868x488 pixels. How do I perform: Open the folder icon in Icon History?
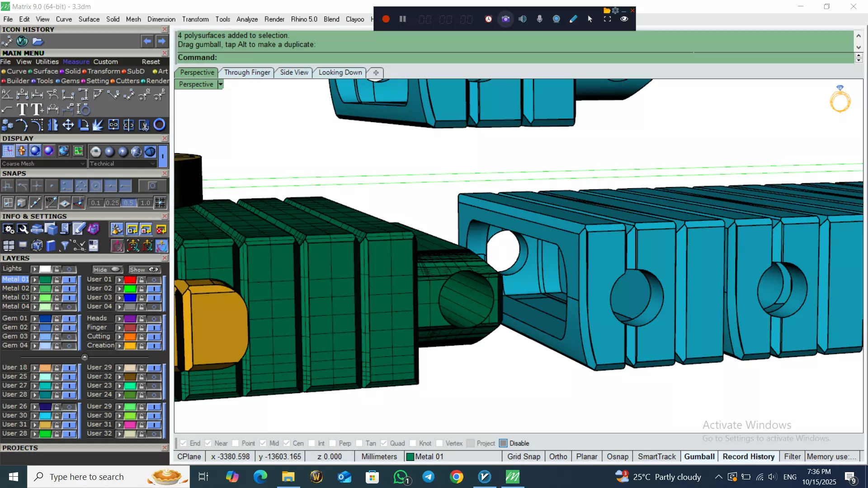point(38,41)
